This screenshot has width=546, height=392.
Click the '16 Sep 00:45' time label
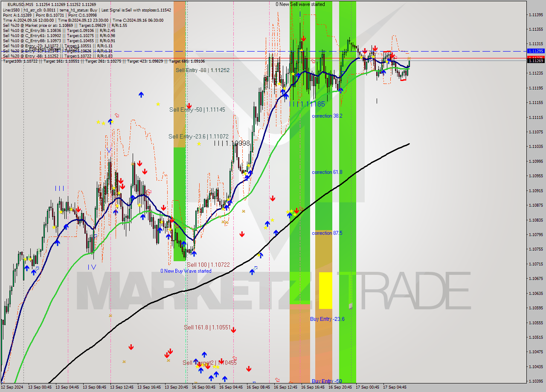click(x=203, y=387)
